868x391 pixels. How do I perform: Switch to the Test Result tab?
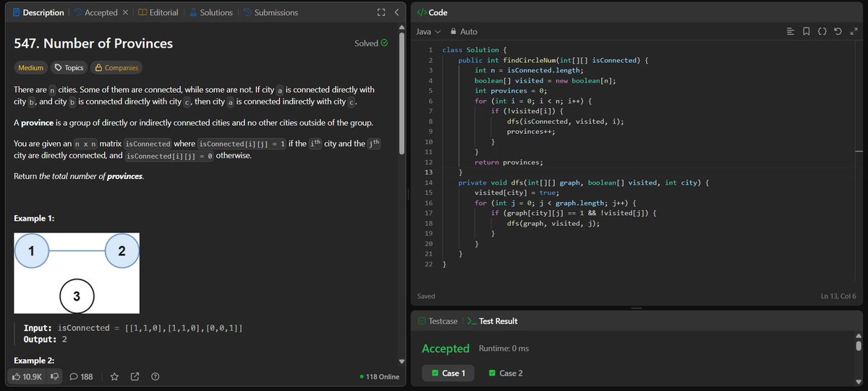pyautogui.click(x=492, y=321)
